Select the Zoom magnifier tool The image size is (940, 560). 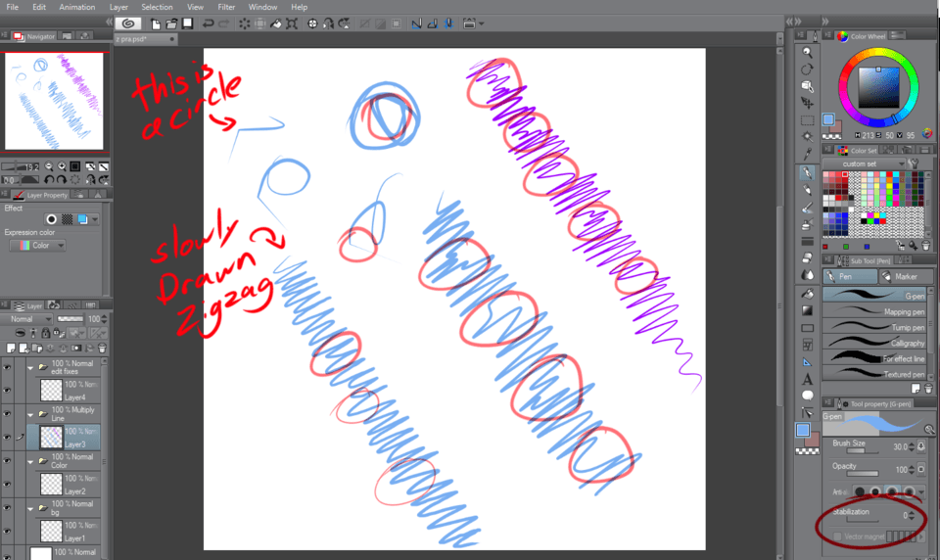point(807,52)
